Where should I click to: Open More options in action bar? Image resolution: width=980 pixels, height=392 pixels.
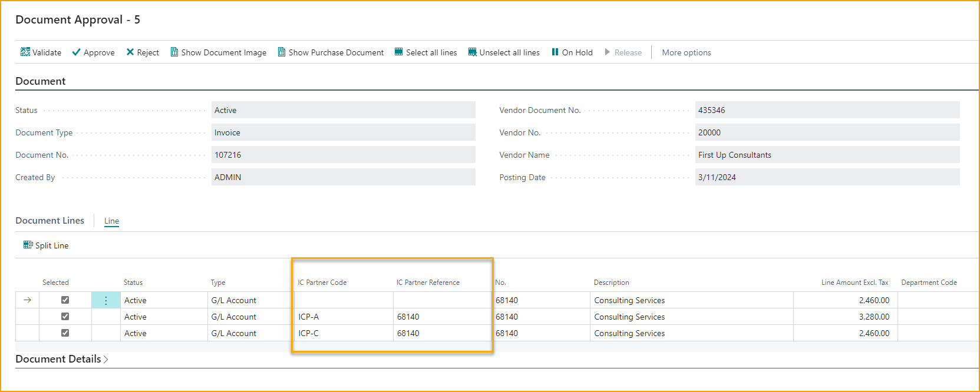click(x=686, y=52)
